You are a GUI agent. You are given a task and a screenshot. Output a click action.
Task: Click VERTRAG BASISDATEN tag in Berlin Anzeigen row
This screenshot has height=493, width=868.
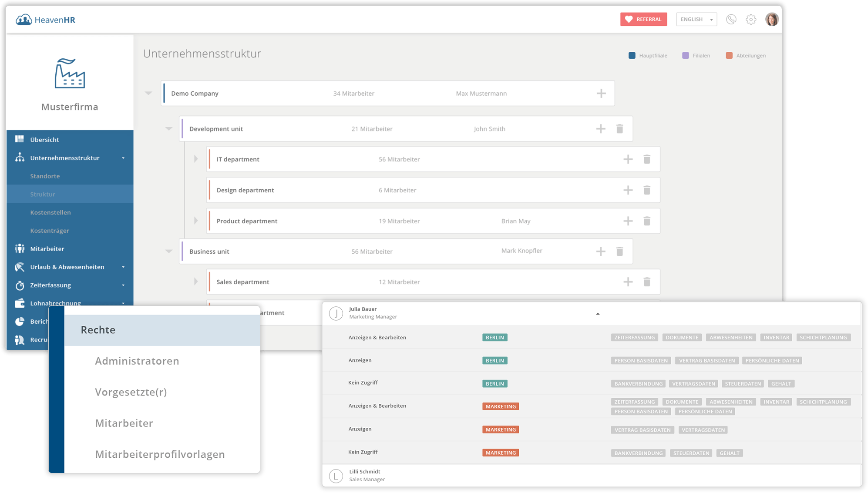coord(707,361)
